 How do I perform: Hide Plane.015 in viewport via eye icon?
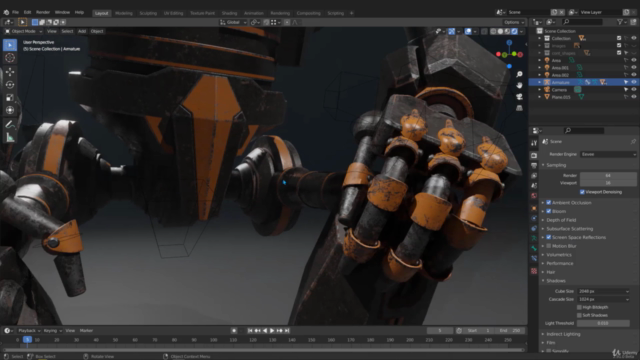click(633, 97)
